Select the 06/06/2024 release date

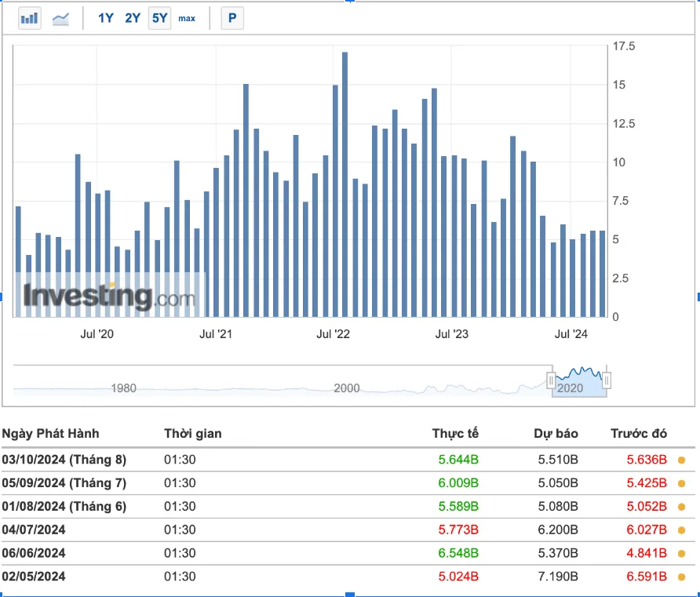tap(34, 553)
